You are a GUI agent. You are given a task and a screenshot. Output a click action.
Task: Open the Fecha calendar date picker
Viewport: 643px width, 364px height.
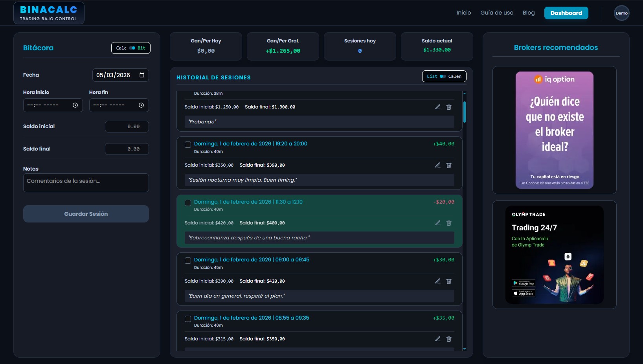142,75
